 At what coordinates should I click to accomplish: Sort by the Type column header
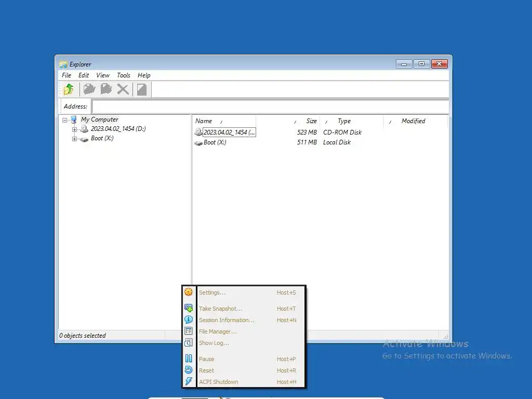click(x=352, y=121)
